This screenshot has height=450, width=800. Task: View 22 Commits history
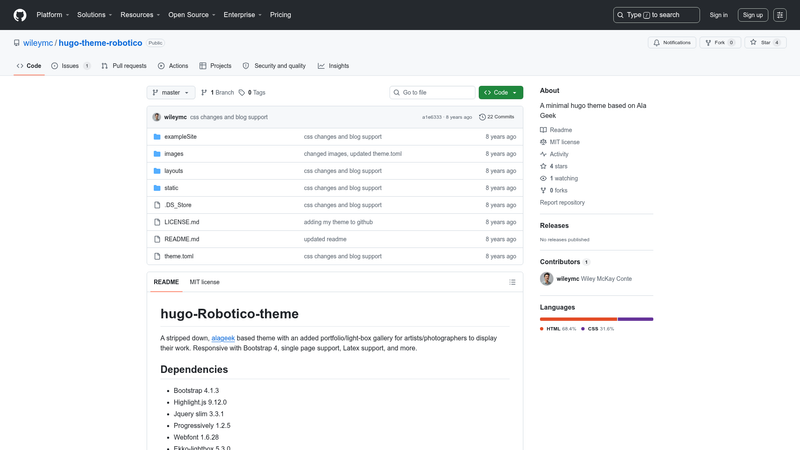pyautogui.click(x=496, y=117)
